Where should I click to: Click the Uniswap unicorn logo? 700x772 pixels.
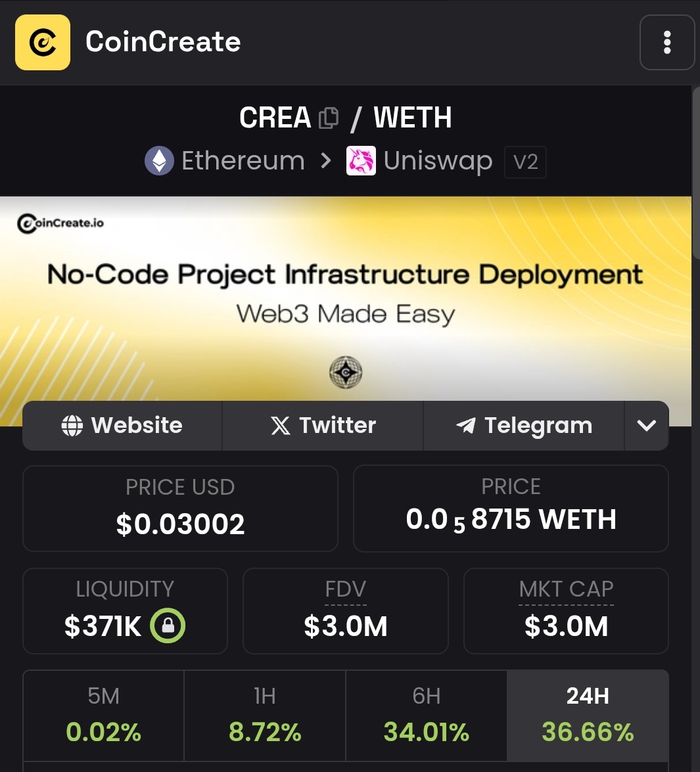pyautogui.click(x=361, y=161)
